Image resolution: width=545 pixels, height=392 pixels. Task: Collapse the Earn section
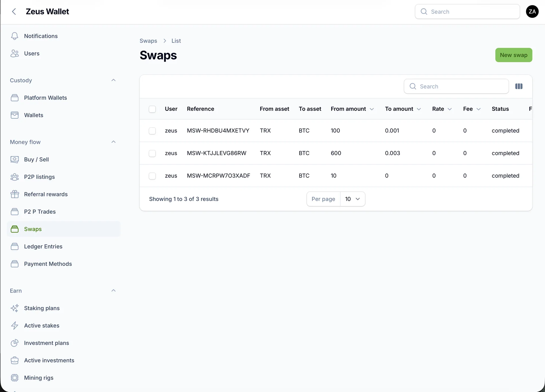(114, 290)
